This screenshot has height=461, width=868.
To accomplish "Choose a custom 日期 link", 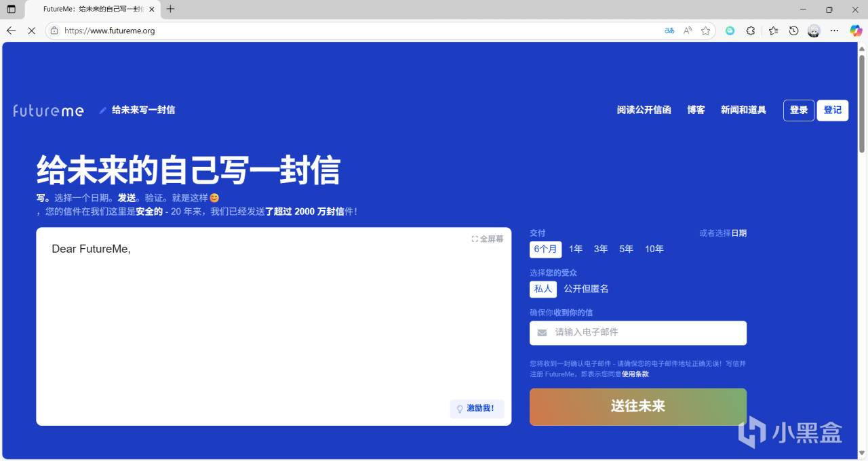I will pos(738,233).
